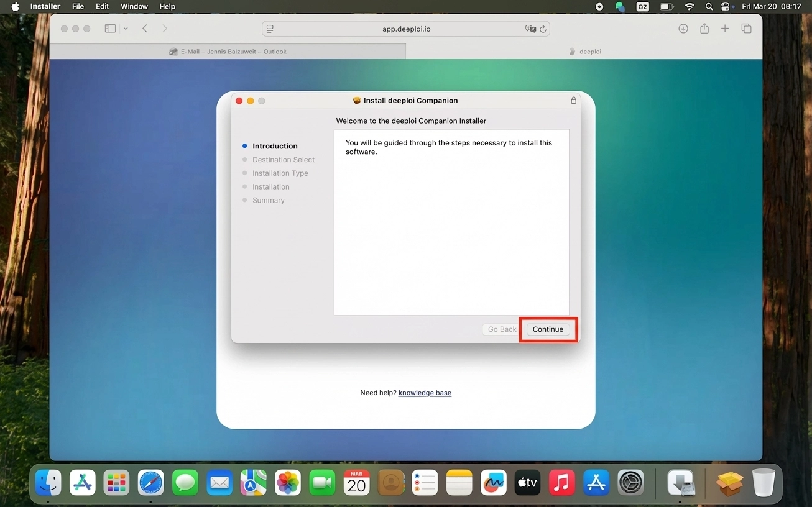Open the Apple menu
Screen dimensions: 812x507
coord(16,6)
